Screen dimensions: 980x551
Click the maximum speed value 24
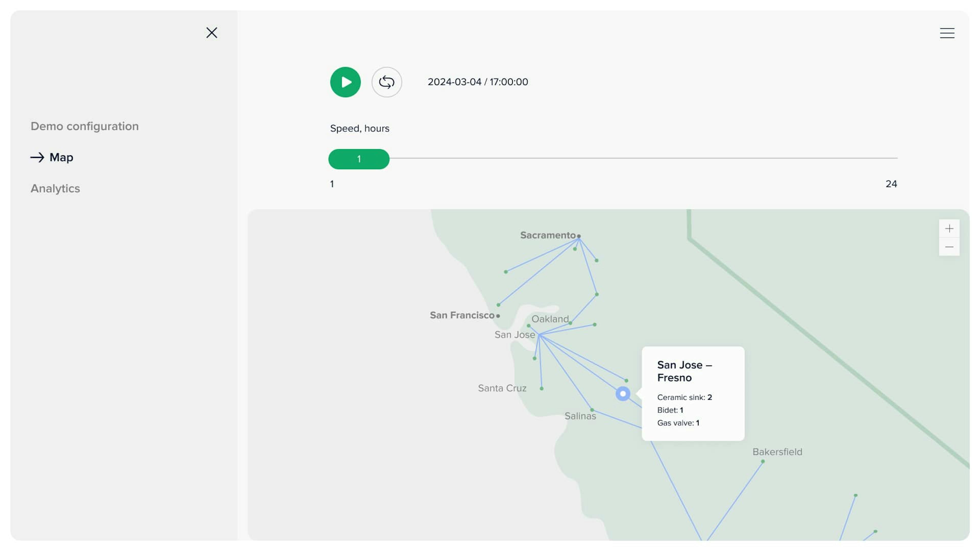(x=891, y=184)
